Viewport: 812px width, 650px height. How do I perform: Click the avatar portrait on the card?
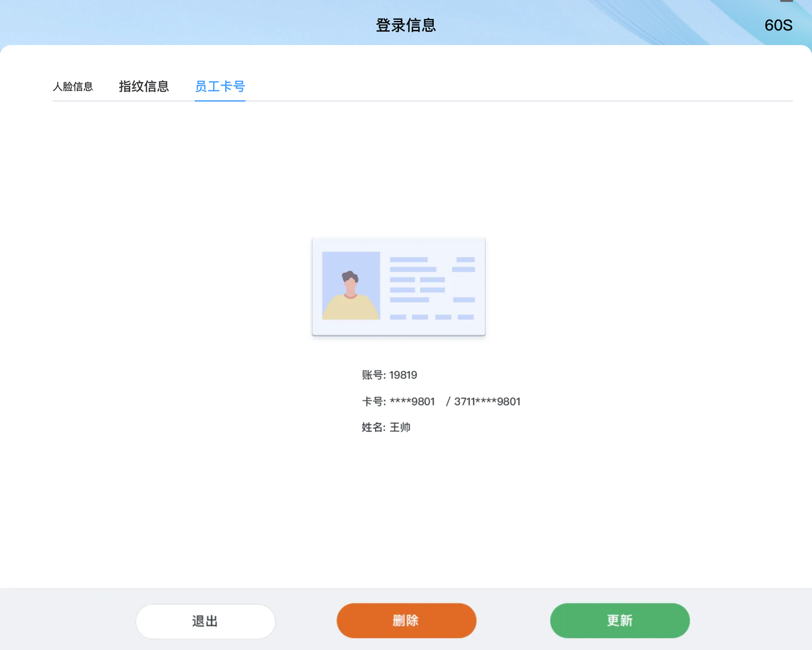click(x=351, y=286)
